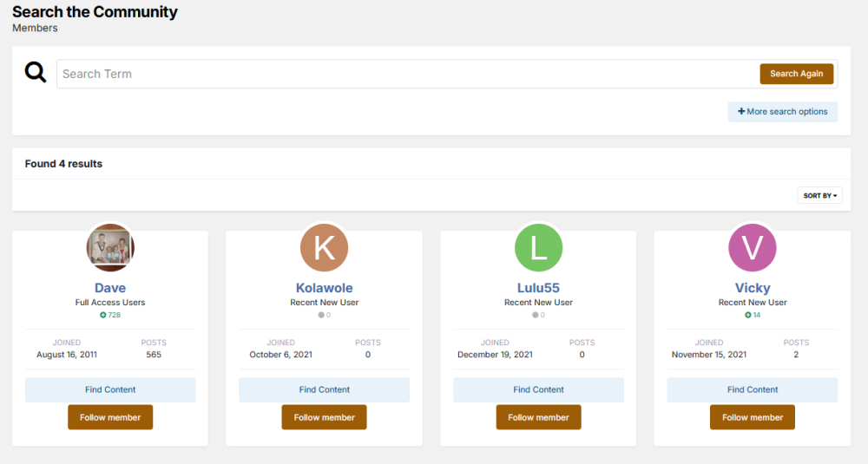Viewport: 868px width, 464px height.
Task: Click Kolawole's grey reputation indicator
Action: click(324, 315)
